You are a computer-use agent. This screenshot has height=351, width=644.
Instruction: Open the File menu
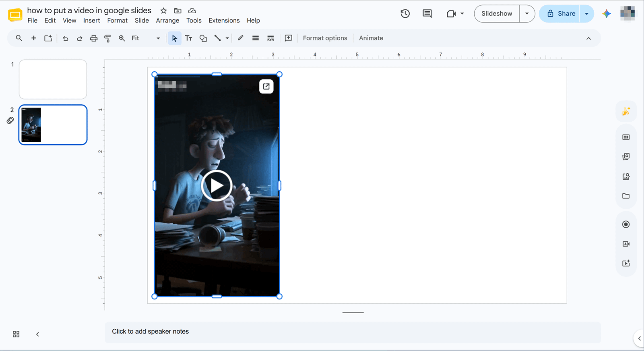click(32, 21)
